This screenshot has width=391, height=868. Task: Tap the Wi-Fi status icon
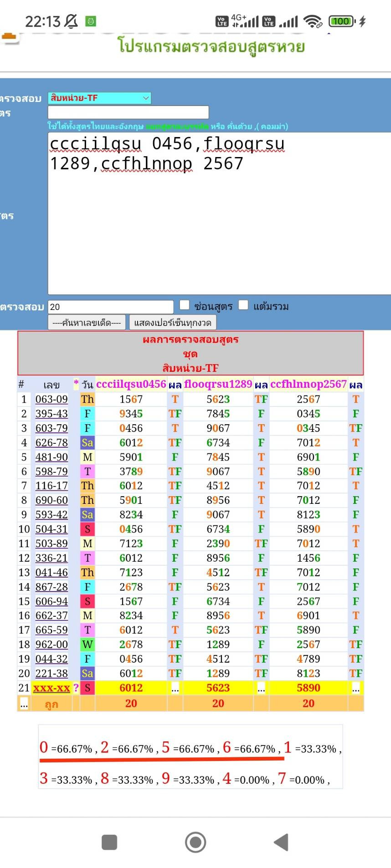313,21
